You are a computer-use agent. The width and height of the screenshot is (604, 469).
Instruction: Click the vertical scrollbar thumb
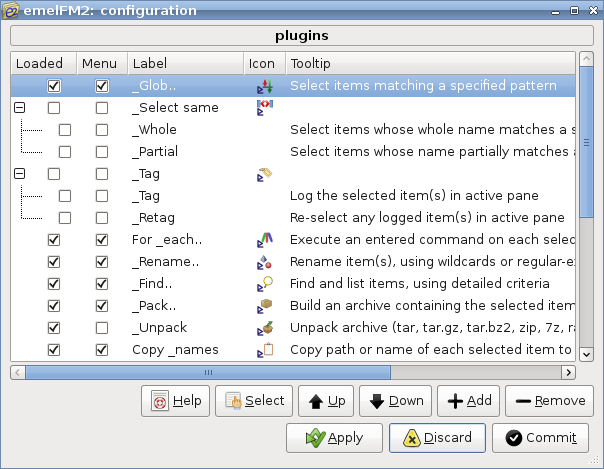pos(586,142)
